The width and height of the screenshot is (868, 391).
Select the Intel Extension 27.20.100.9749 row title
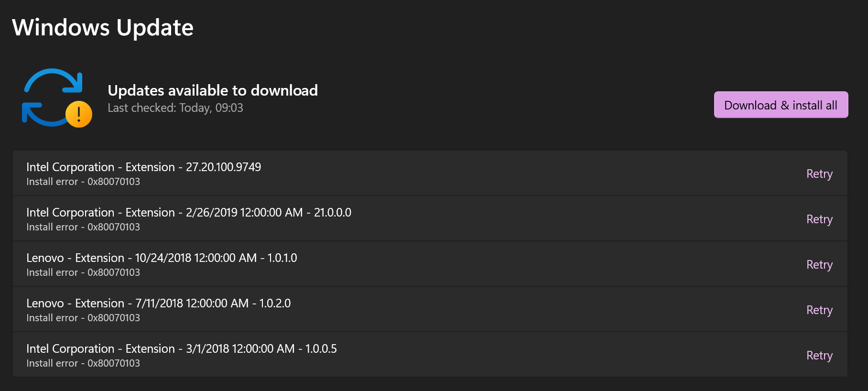pos(143,167)
